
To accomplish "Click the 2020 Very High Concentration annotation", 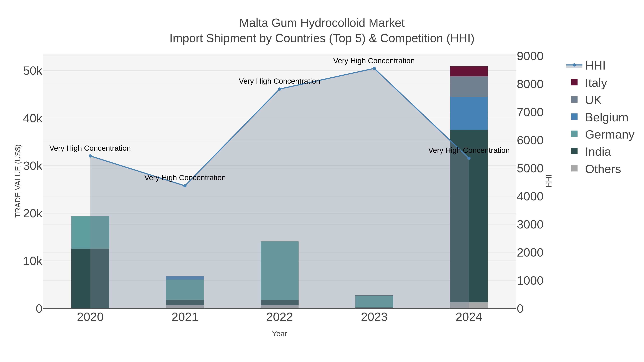I will point(90,148).
